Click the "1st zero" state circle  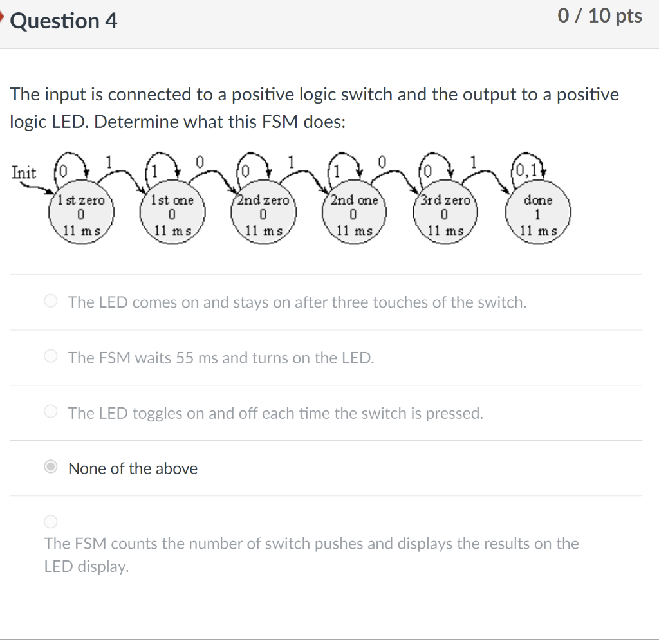click(x=81, y=212)
